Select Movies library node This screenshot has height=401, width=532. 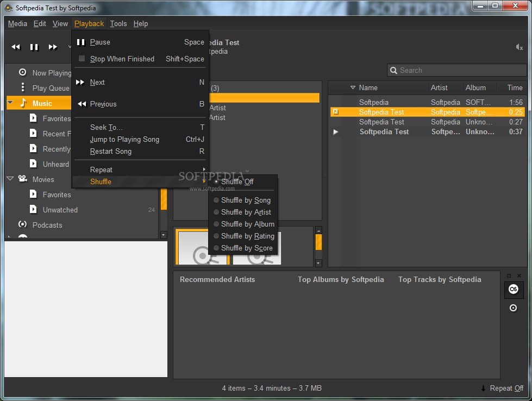(x=43, y=179)
